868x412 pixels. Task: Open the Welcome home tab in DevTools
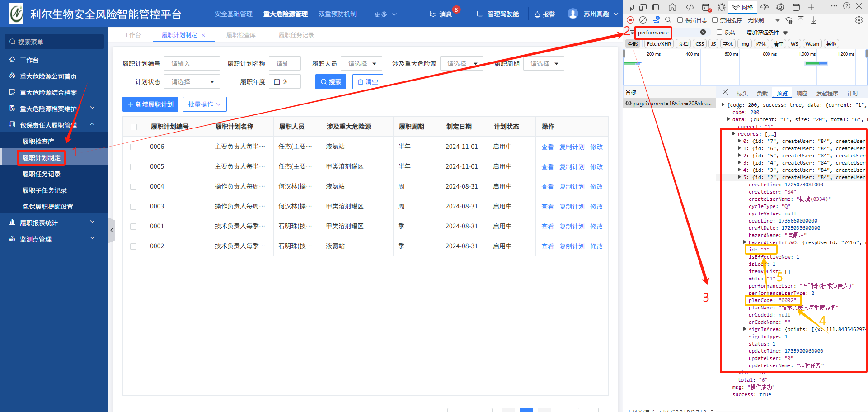(672, 7)
